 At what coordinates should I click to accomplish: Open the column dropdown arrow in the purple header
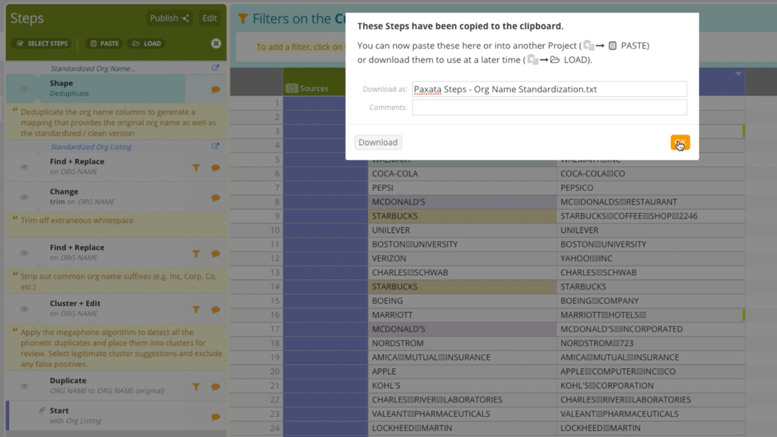738,74
